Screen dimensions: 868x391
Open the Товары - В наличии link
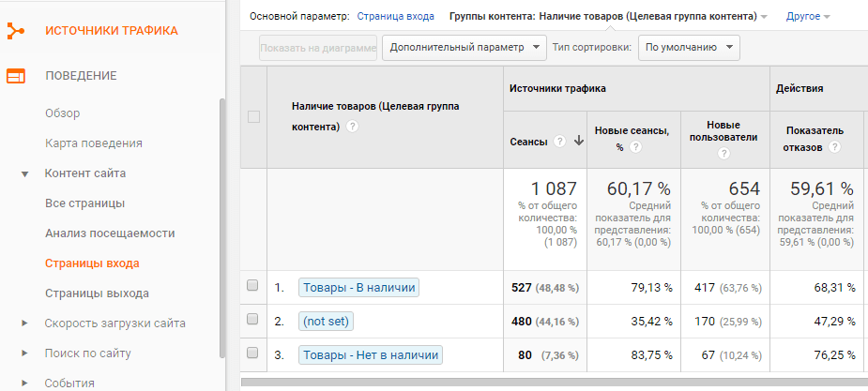tap(358, 288)
